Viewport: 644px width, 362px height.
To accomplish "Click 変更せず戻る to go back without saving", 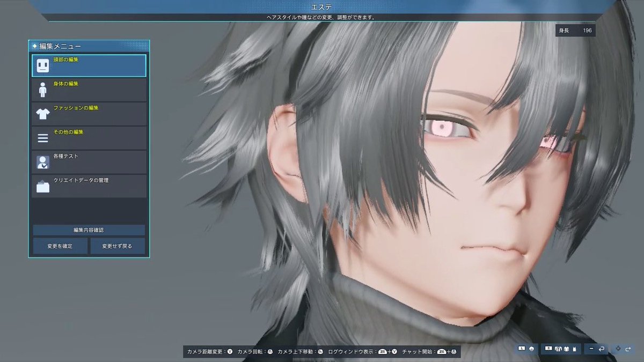I will click(118, 246).
